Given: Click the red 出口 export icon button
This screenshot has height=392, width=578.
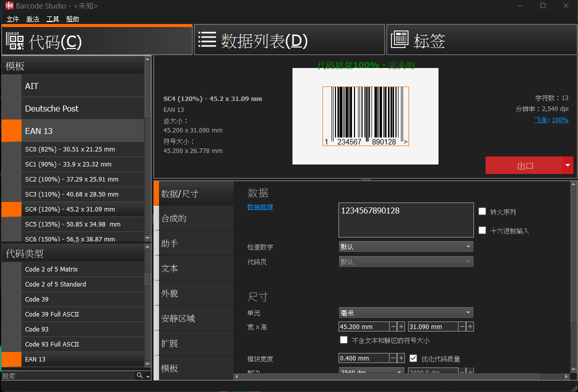Looking at the screenshot, I should click(x=525, y=165).
